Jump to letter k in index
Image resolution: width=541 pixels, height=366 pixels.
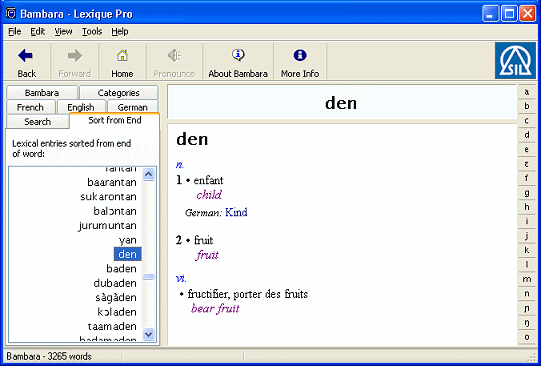coord(527,250)
